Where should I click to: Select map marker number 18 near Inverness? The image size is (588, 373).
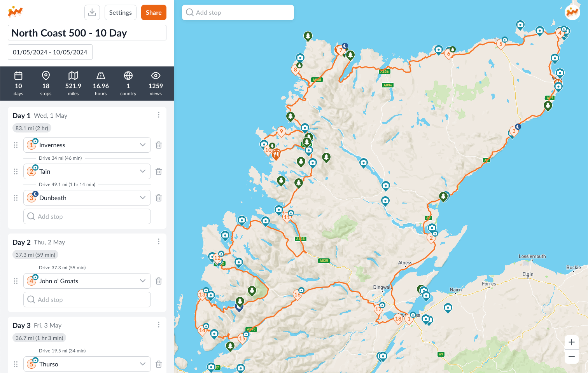(398, 319)
